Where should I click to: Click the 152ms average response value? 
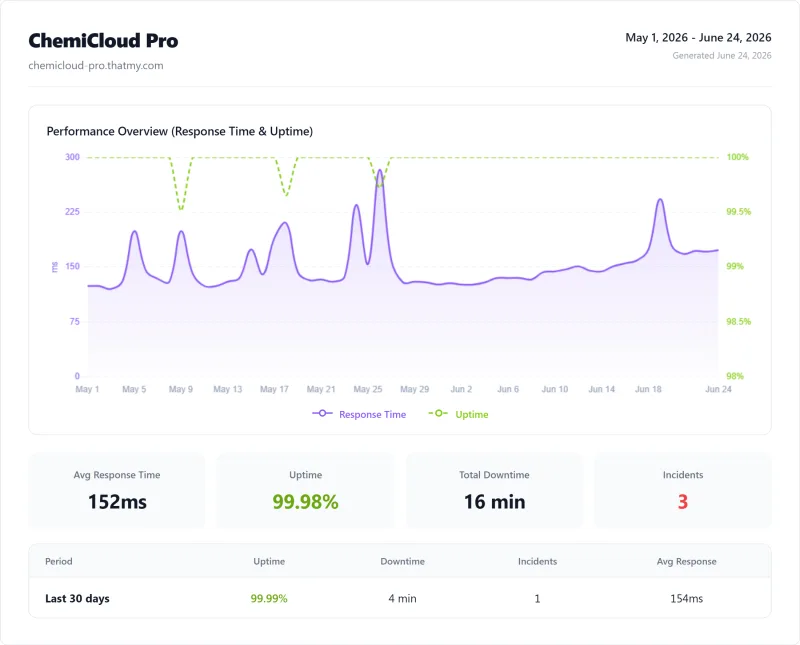(117, 502)
